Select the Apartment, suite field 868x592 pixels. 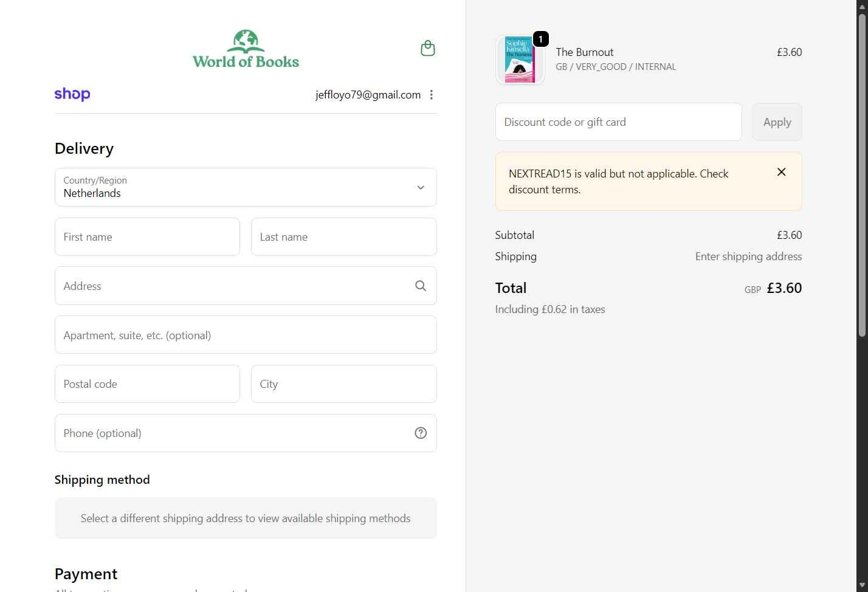click(x=246, y=335)
